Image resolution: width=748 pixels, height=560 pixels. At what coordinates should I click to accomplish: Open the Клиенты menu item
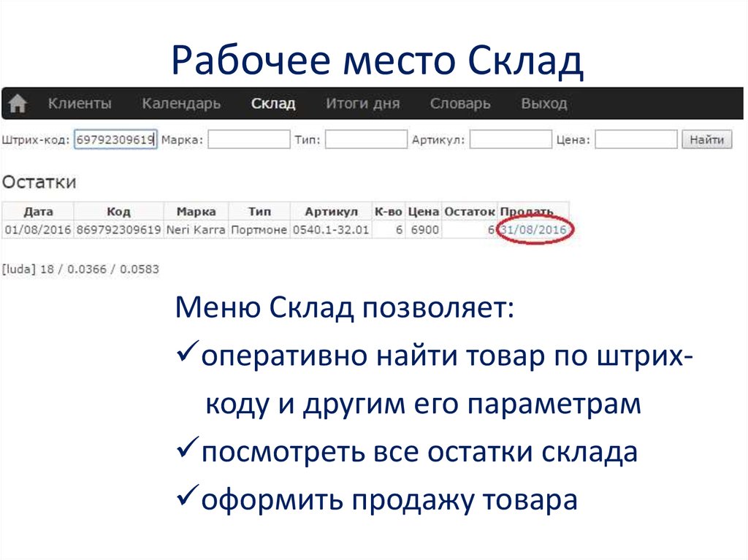pos(80,103)
